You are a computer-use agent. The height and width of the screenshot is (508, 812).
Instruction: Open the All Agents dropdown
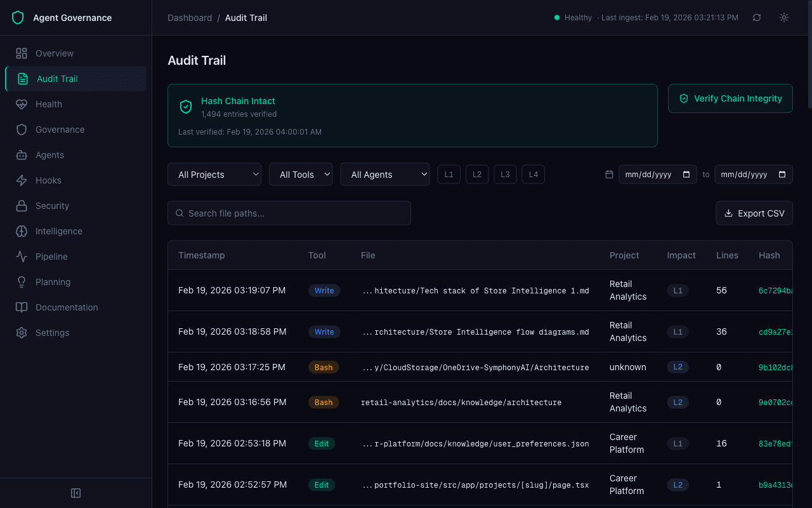(x=385, y=174)
